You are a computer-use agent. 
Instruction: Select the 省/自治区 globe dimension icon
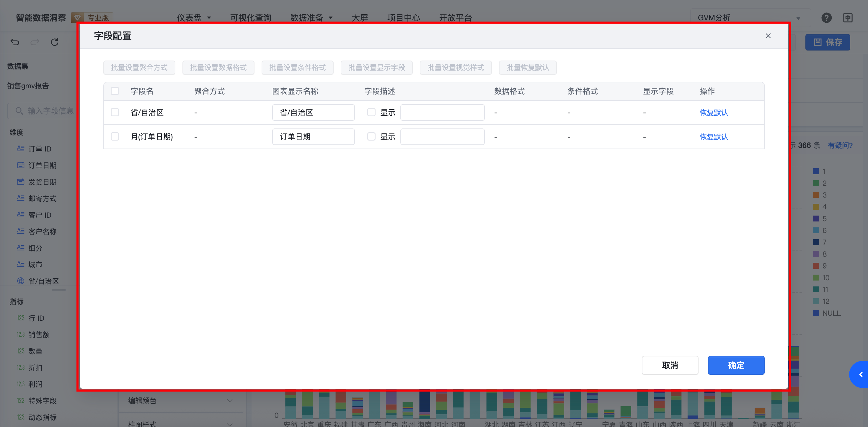21,281
